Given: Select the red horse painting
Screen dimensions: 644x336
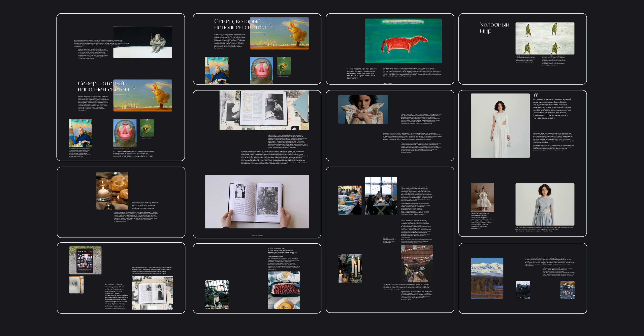Looking at the screenshot, I should (x=403, y=41).
